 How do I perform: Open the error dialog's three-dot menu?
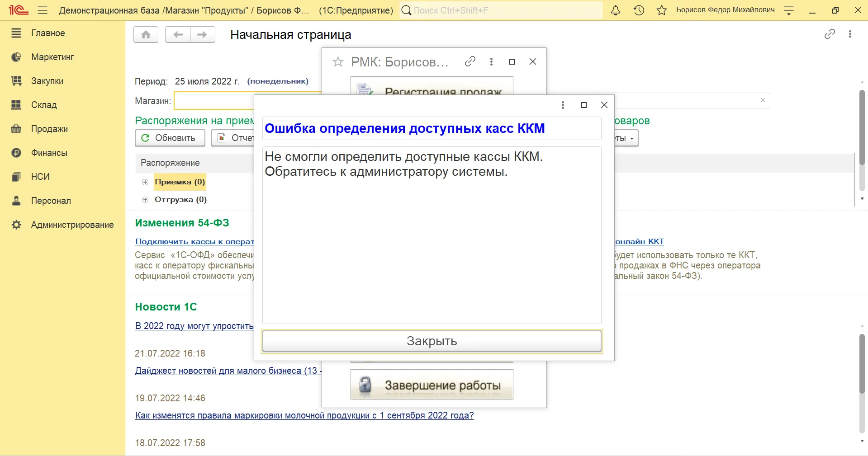tap(563, 105)
